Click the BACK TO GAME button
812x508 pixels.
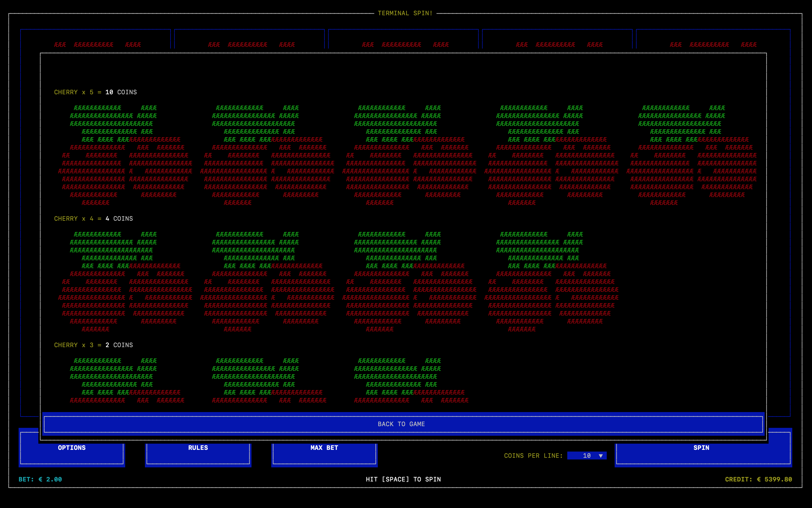[403, 424]
